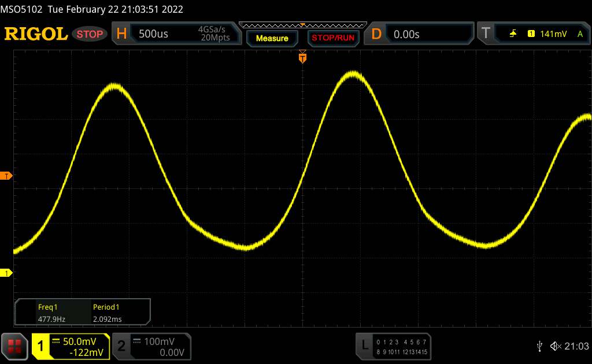Click the USB connection status icon
Viewport: 592px width, 364px height.
tap(539, 346)
